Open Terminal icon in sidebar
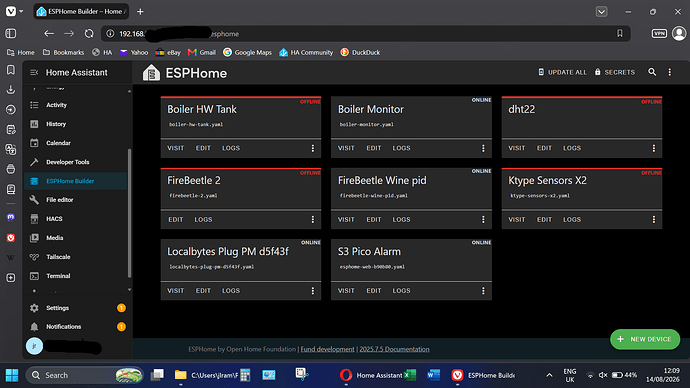Viewport: 690px width, 388px height. pos(34,276)
